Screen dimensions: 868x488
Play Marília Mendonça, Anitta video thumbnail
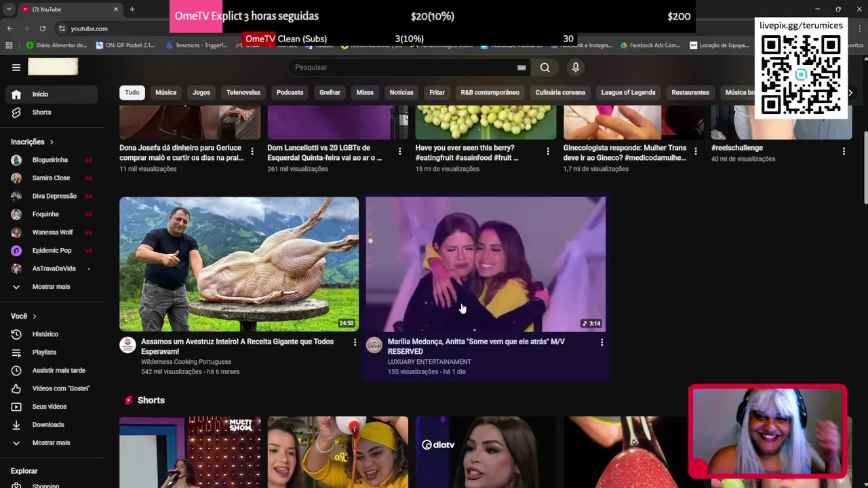[x=486, y=264]
